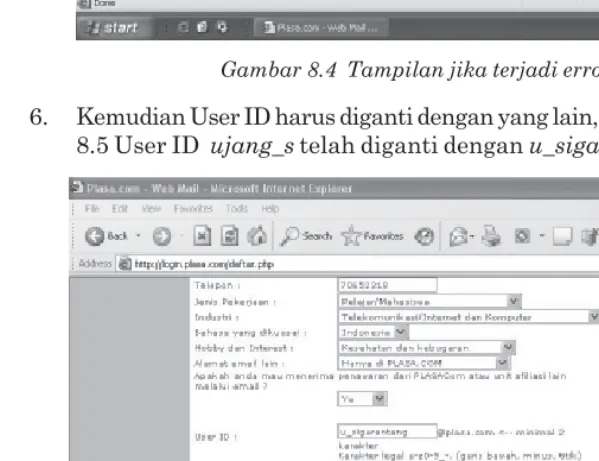599x461 pixels.
Task: Open the Edit menu
Action: click(120, 209)
